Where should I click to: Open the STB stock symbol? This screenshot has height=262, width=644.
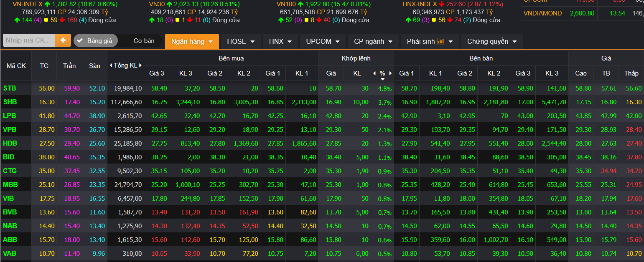[x=10, y=88]
